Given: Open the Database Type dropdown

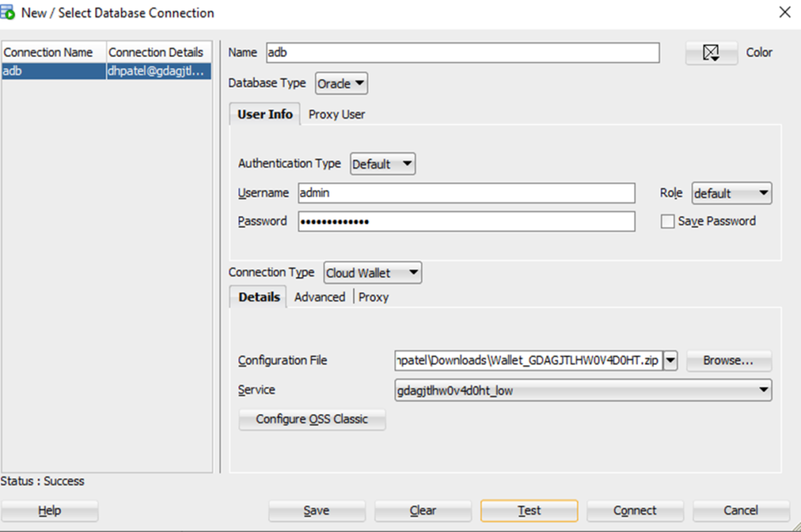Looking at the screenshot, I should click(x=340, y=83).
